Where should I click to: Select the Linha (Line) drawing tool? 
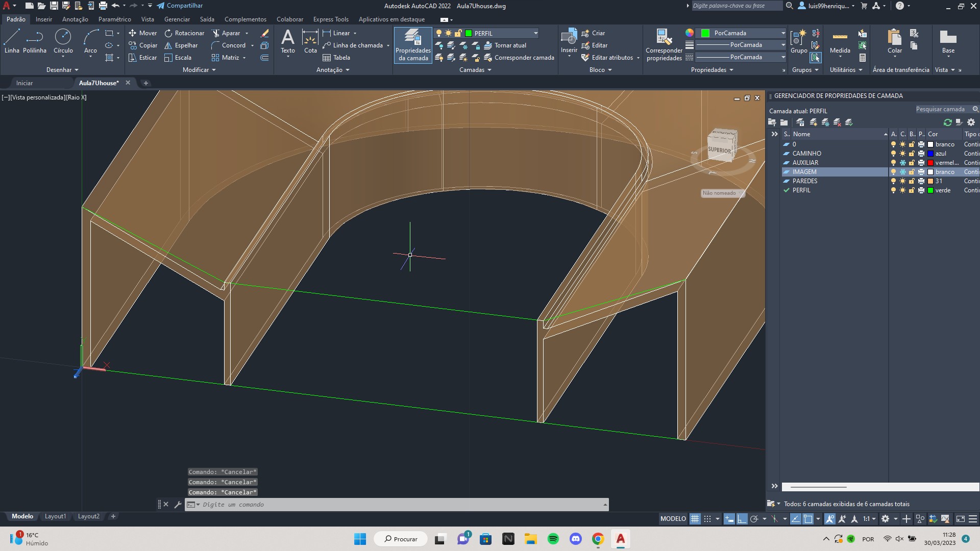tap(12, 41)
